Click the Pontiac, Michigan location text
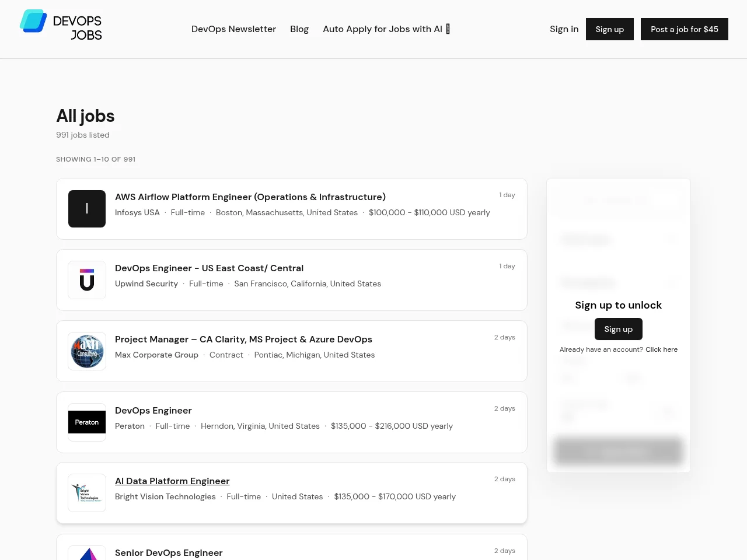The image size is (747, 560). (x=315, y=355)
